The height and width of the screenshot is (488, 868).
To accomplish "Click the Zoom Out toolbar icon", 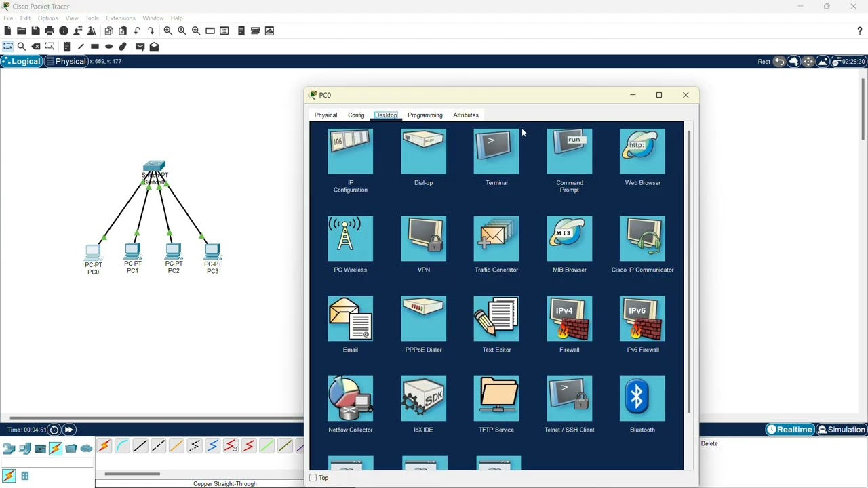I will pyautogui.click(x=196, y=30).
